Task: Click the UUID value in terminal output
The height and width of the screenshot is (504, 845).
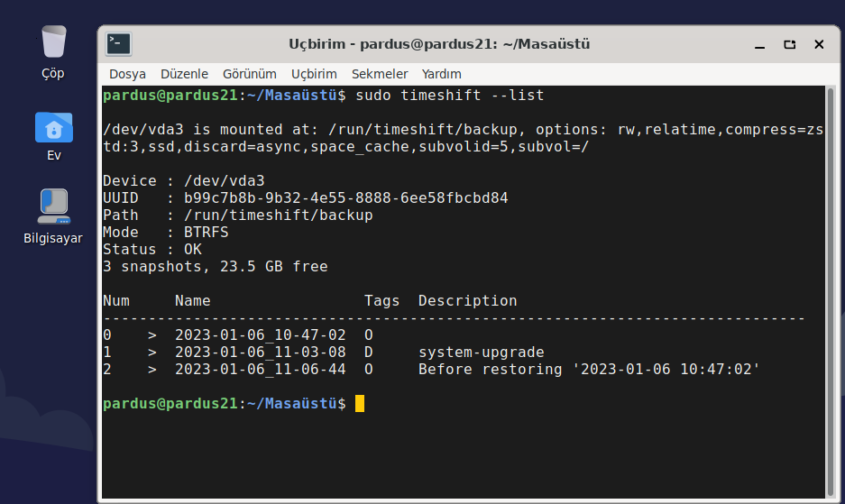Action: (346, 197)
